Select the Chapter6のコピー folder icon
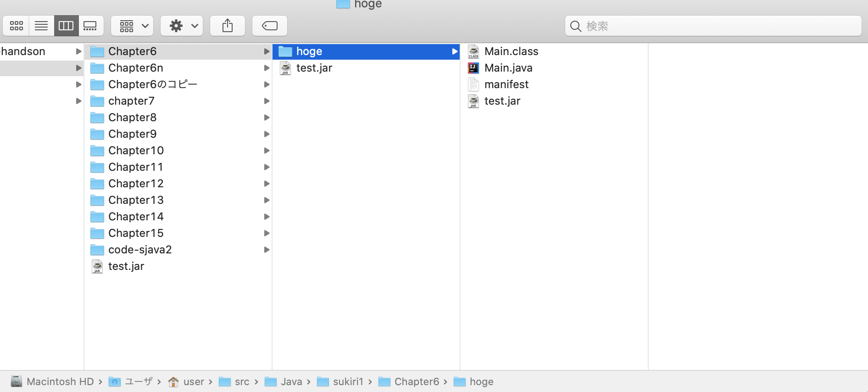The image size is (868, 392). [97, 84]
